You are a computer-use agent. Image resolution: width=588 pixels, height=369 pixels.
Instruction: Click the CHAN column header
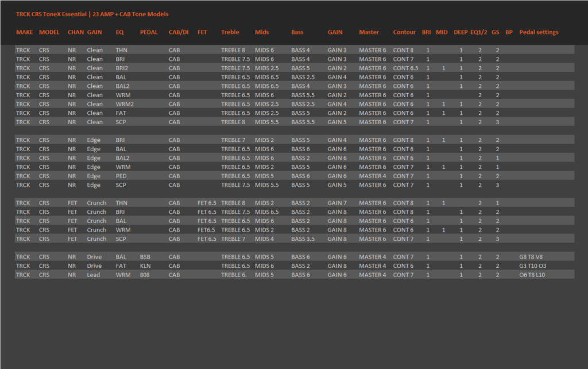click(x=76, y=32)
